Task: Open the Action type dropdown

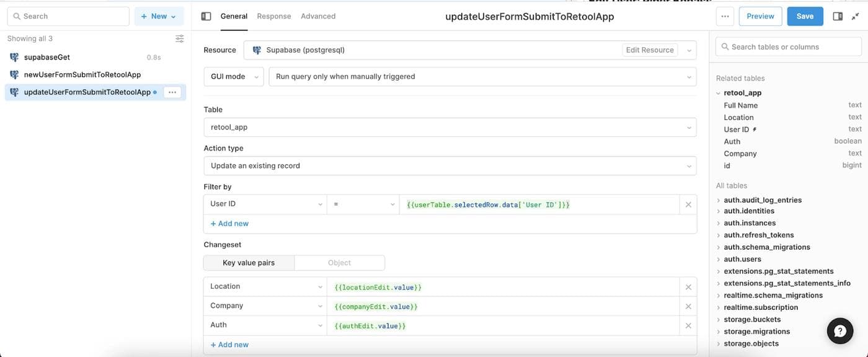Action: (449, 166)
